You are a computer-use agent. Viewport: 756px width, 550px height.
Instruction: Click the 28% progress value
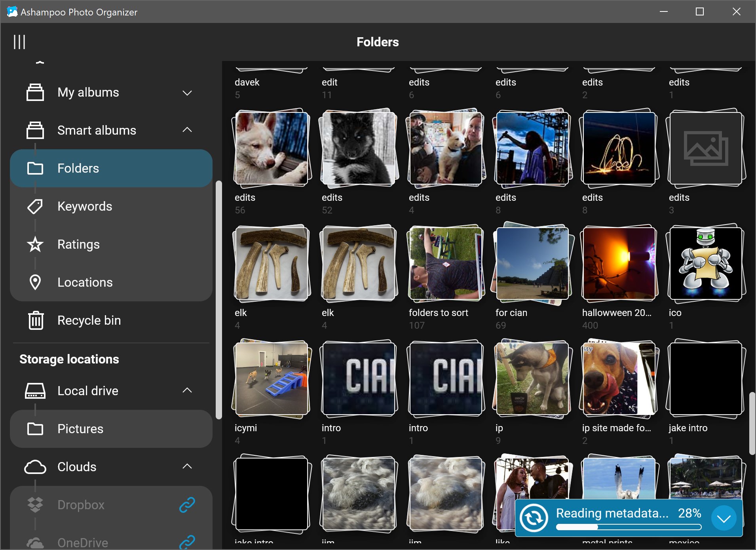click(690, 513)
